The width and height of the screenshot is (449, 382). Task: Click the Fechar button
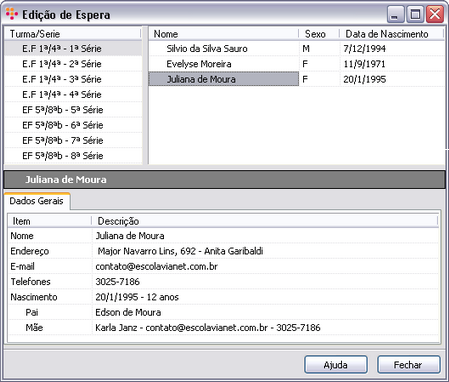coord(408,365)
